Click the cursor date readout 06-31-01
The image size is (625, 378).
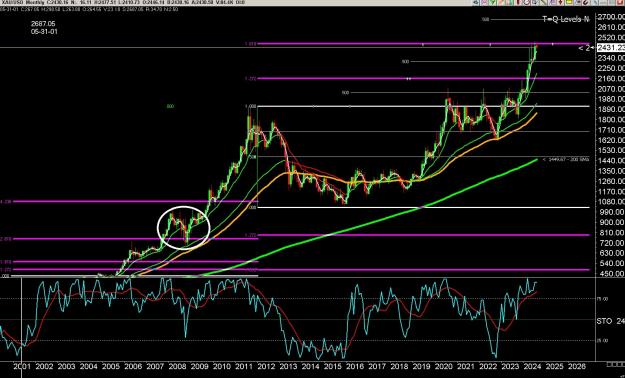click(43, 31)
